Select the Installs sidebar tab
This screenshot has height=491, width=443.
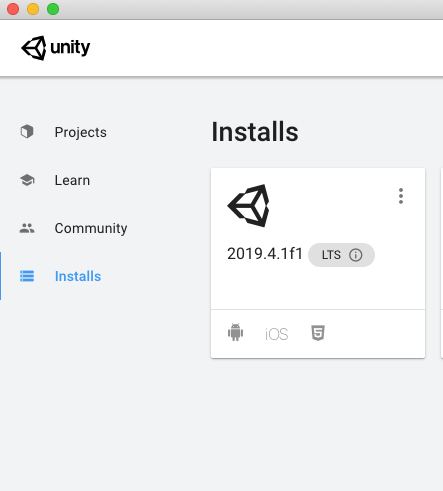(x=78, y=276)
